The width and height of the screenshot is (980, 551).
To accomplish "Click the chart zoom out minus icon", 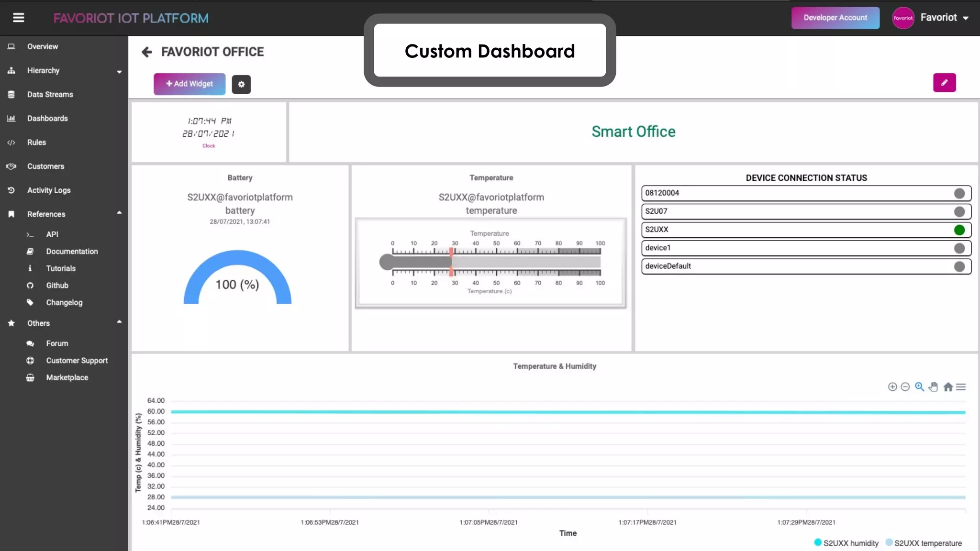I will coord(905,386).
